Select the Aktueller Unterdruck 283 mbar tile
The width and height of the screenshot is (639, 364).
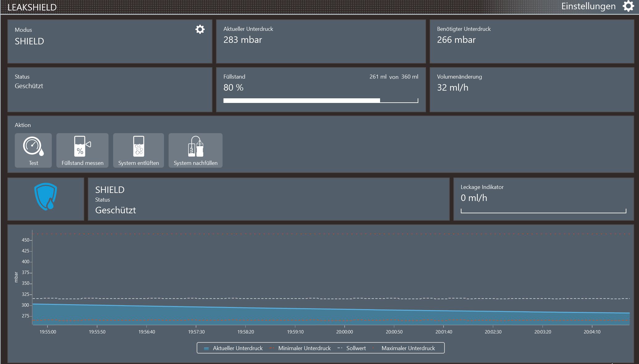pos(321,42)
